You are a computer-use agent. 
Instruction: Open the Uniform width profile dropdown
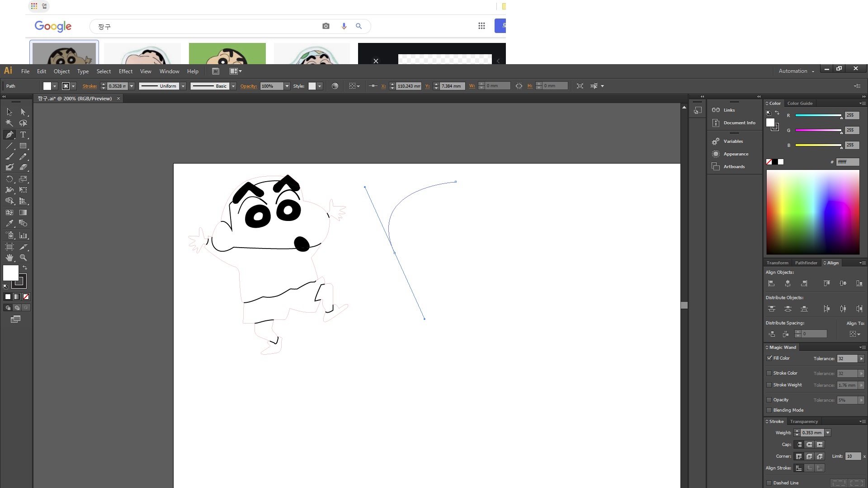point(183,86)
